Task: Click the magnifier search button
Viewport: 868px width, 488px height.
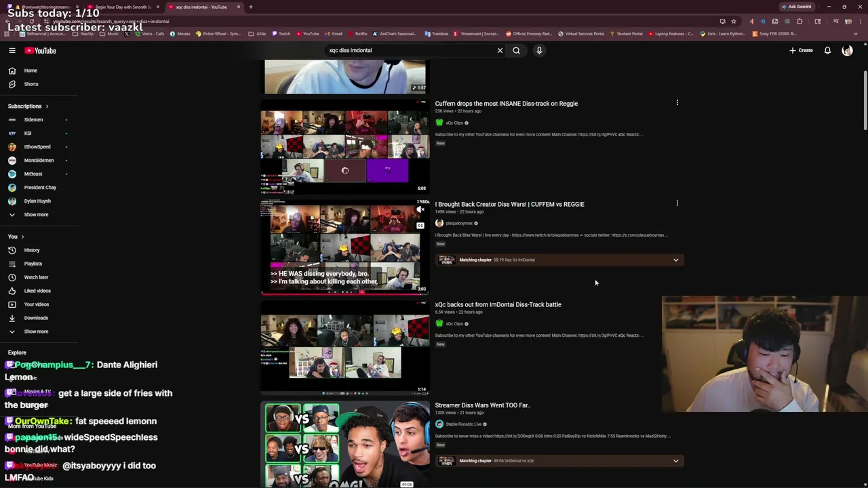Action: tap(516, 50)
